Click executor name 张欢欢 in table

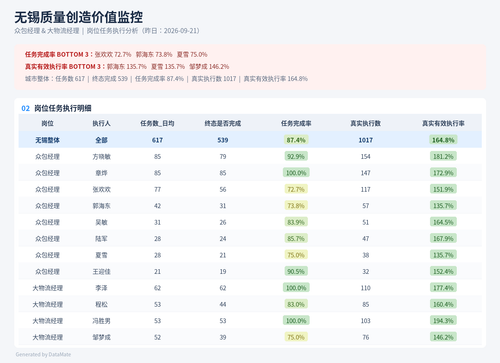101,189
